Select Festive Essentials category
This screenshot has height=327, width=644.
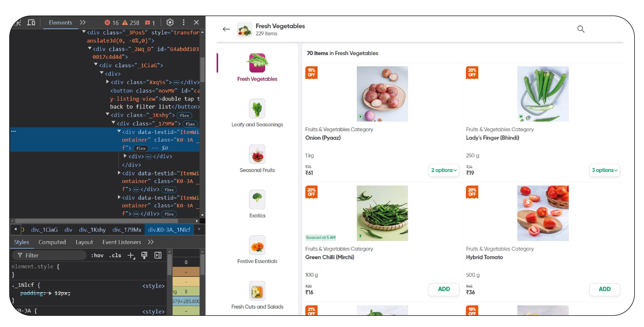click(x=257, y=250)
